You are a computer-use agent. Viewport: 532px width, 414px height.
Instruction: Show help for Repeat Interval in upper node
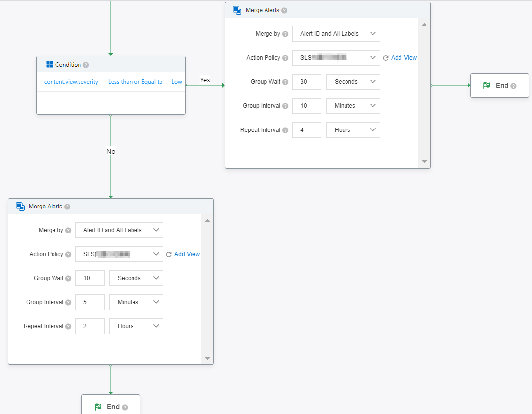click(285, 130)
